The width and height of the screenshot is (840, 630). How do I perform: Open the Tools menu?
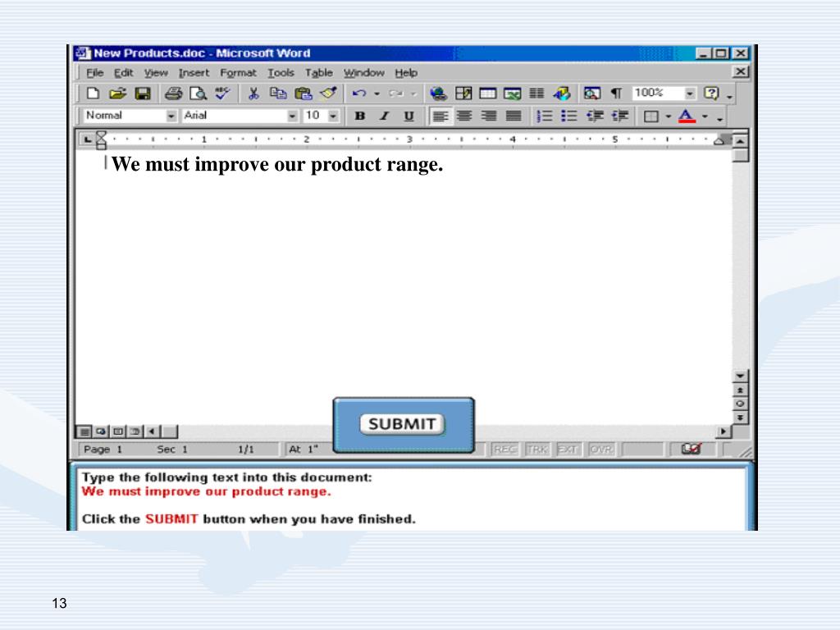pyautogui.click(x=281, y=73)
